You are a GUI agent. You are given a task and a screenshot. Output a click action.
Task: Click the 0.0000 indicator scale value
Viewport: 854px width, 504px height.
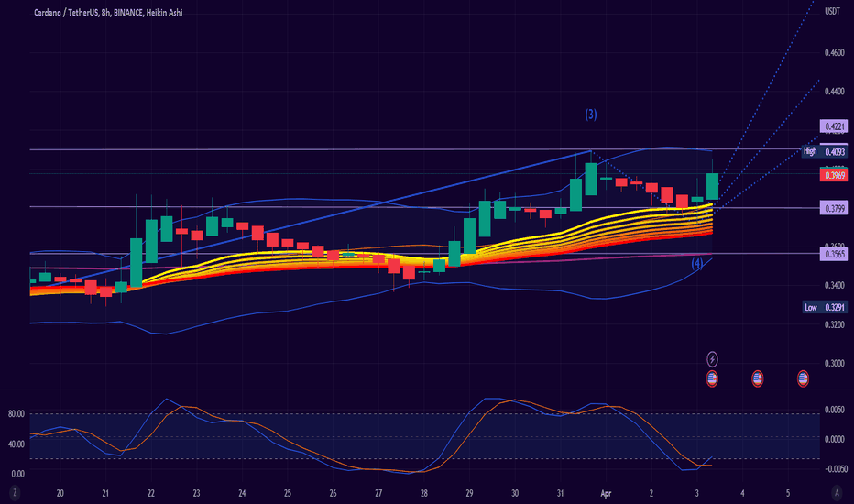(835, 439)
